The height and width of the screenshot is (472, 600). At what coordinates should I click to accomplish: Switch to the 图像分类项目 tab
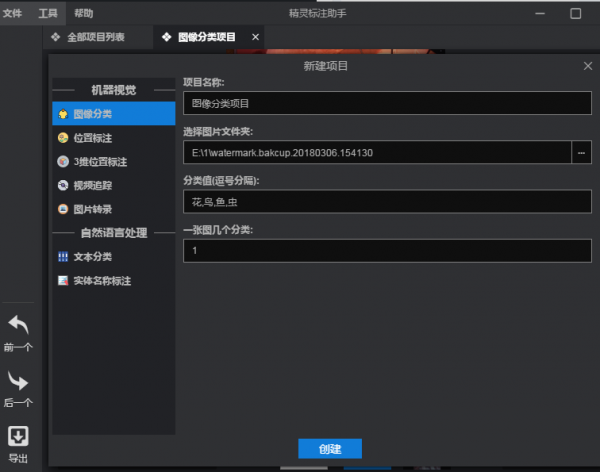(x=207, y=37)
